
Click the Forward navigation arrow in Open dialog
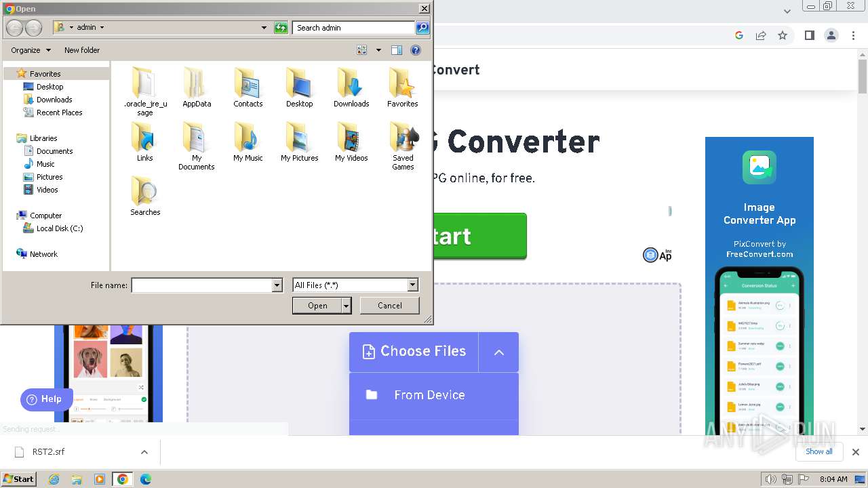pyautogui.click(x=33, y=28)
